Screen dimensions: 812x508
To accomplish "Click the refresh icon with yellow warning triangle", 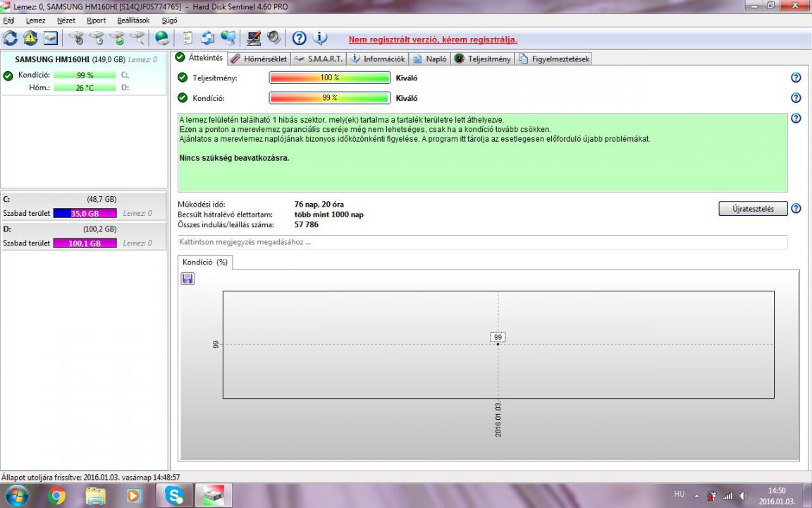I will [30, 38].
